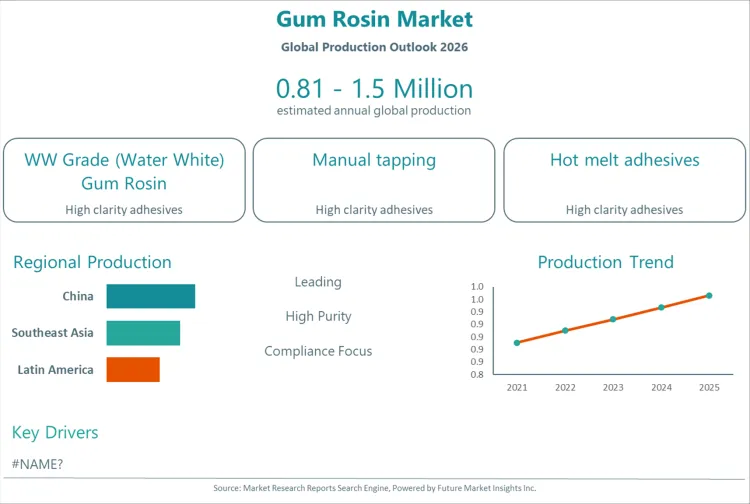
Task: Click the Production Trend heading
Action: click(x=606, y=262)
